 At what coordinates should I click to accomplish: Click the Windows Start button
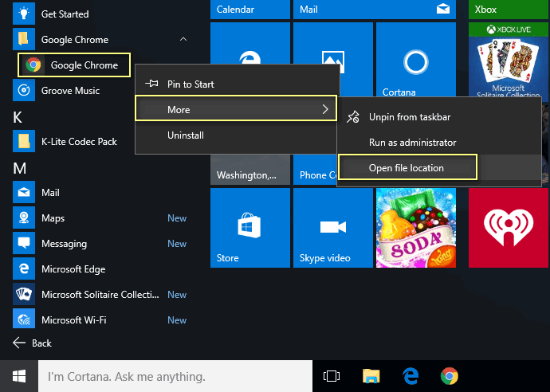(x=19, y=376)
